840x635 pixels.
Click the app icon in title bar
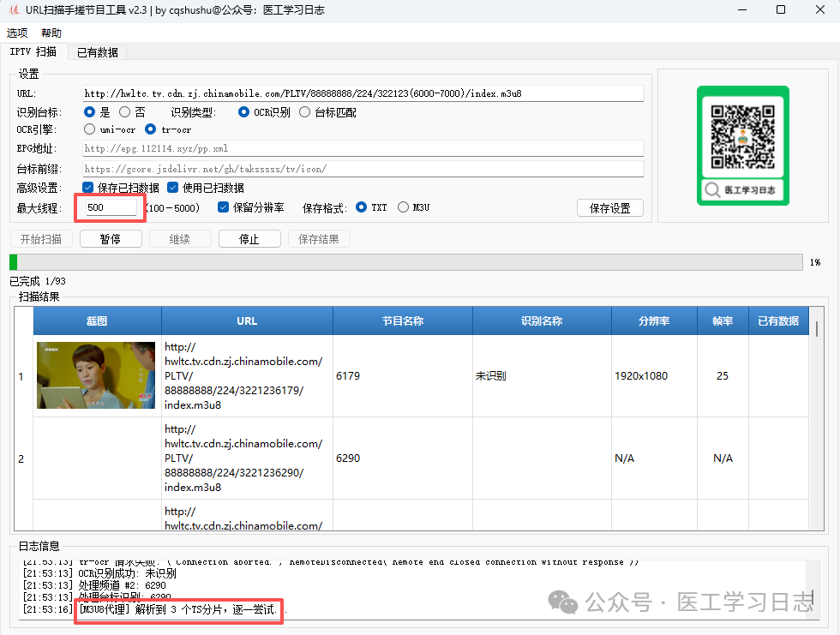pyautogui.click(x=13, y=10)
